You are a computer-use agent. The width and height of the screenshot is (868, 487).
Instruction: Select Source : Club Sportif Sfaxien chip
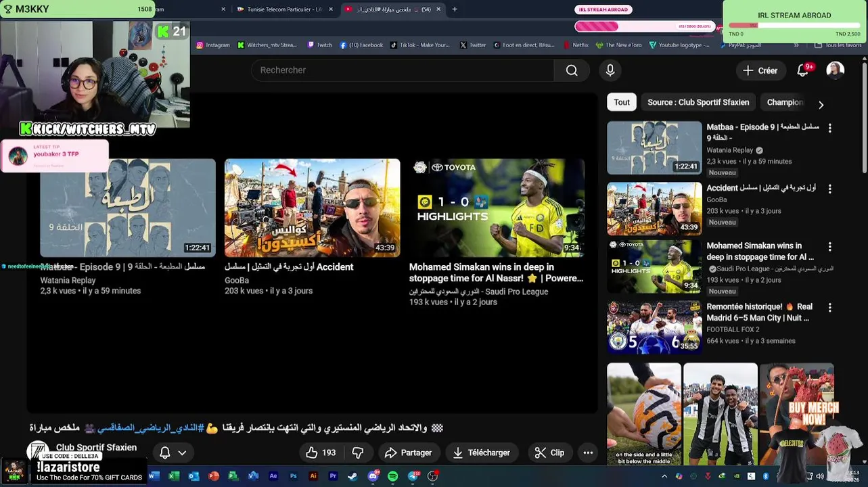698,102
